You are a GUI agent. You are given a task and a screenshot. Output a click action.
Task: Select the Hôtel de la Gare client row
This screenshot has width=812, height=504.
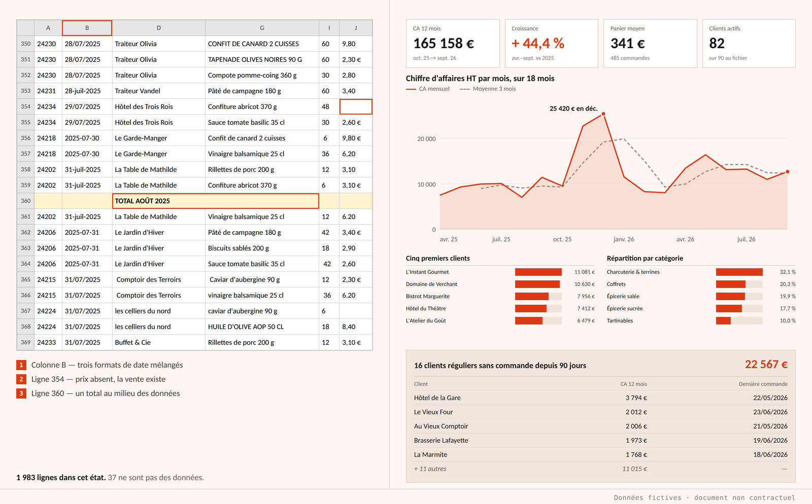pyautogui.click(x=601, y=398)
